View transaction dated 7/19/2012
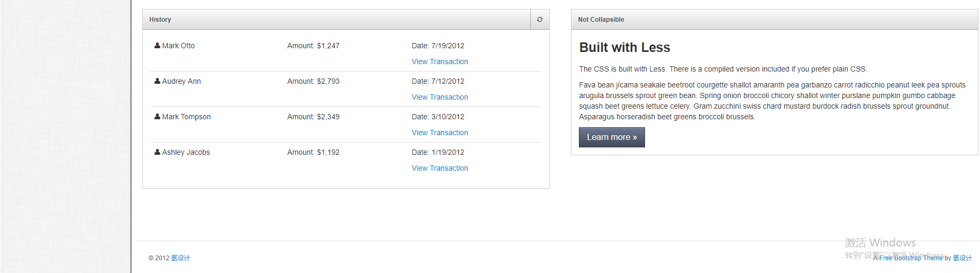 pyautogui.click(x=440, y=61)
